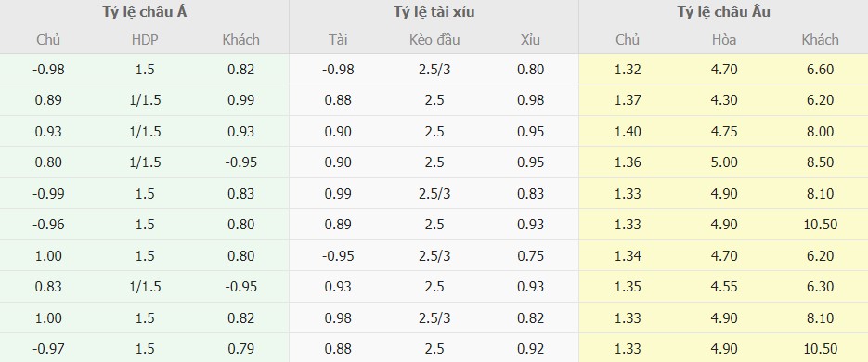Select the Hòa column header

pyautogui.click(x=725, y=40)
